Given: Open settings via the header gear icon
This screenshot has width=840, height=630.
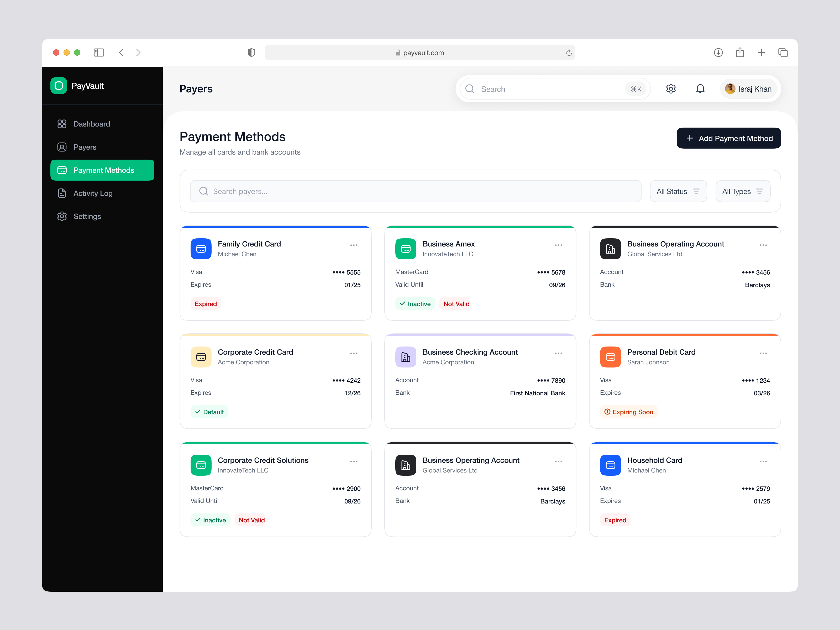Looking at the screenshot, I should (671, 89).
